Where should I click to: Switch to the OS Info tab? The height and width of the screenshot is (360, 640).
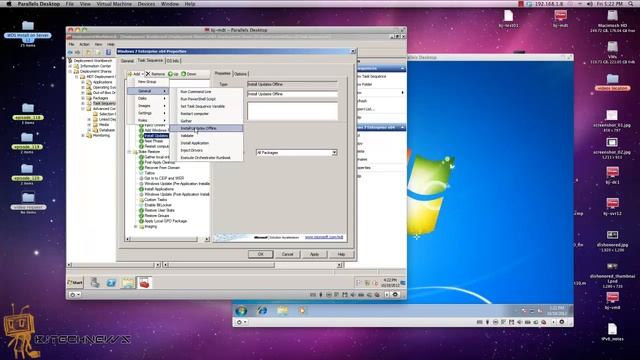tap(173, 61)
